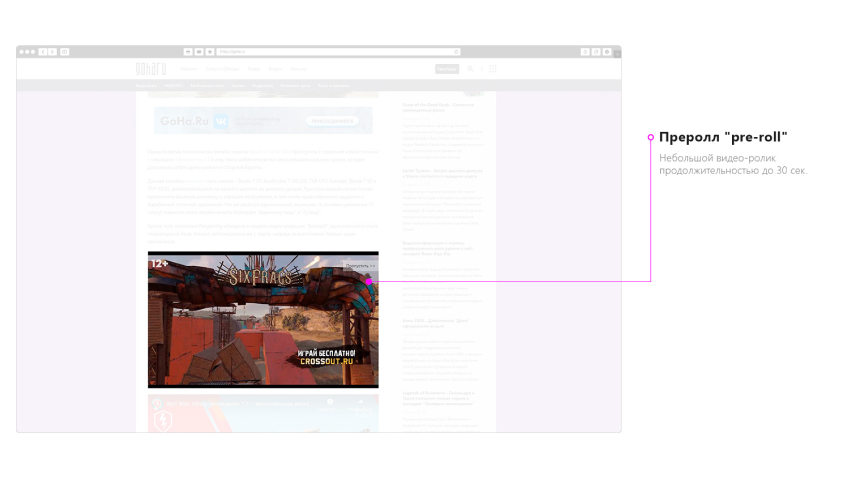Viewport: 855px width, 480px height.
Task: Click the Присоединяйся button in the VK banner
Action: tap(332, 121)
